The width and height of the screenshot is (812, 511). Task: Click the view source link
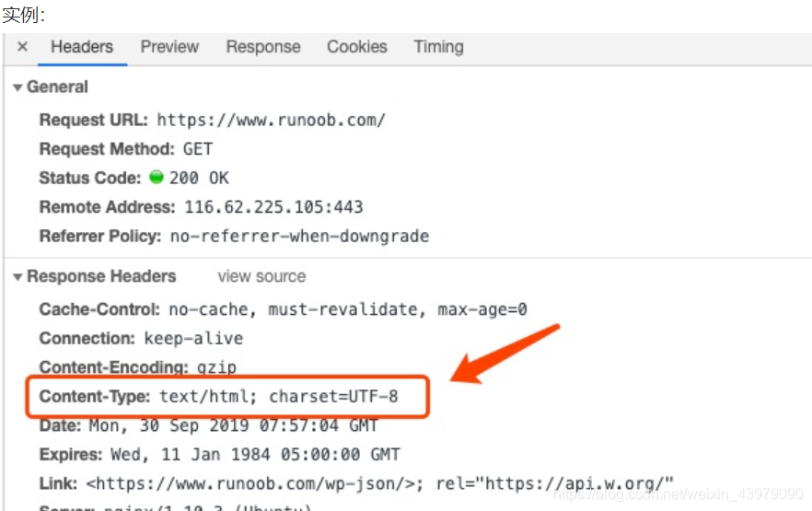261,276
